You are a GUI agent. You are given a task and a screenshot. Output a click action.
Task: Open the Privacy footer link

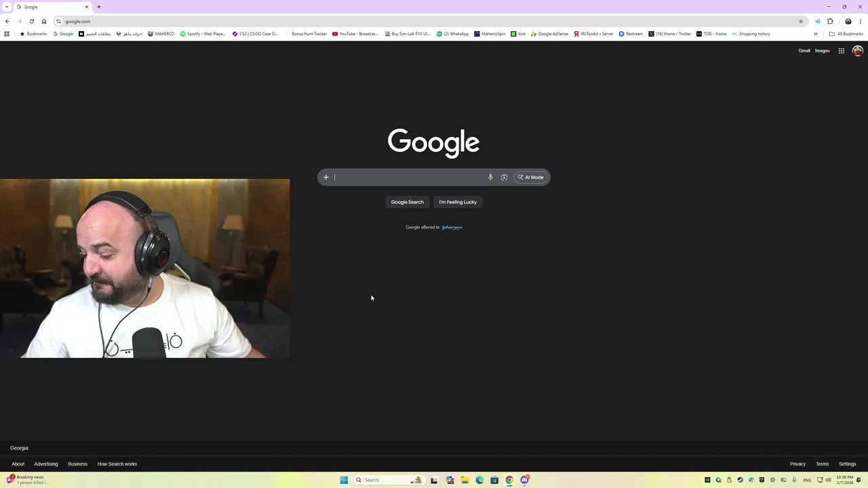coord(797,464)
